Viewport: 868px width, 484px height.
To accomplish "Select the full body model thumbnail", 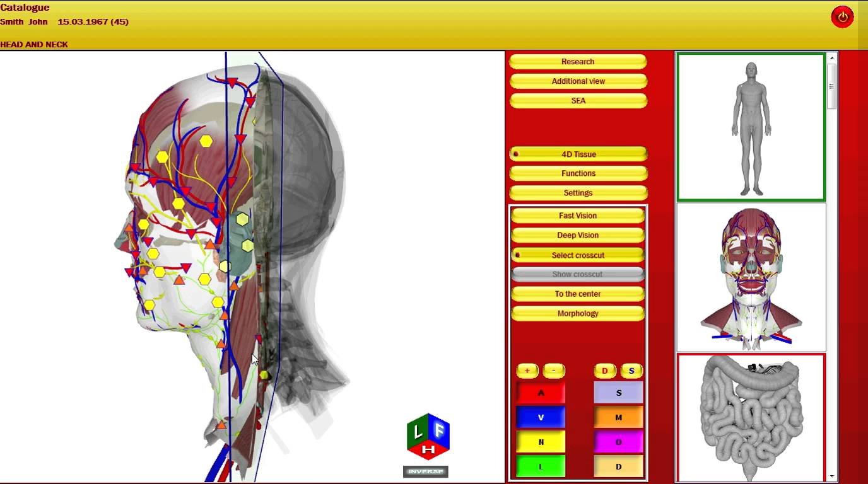I will tap(751, 127).
